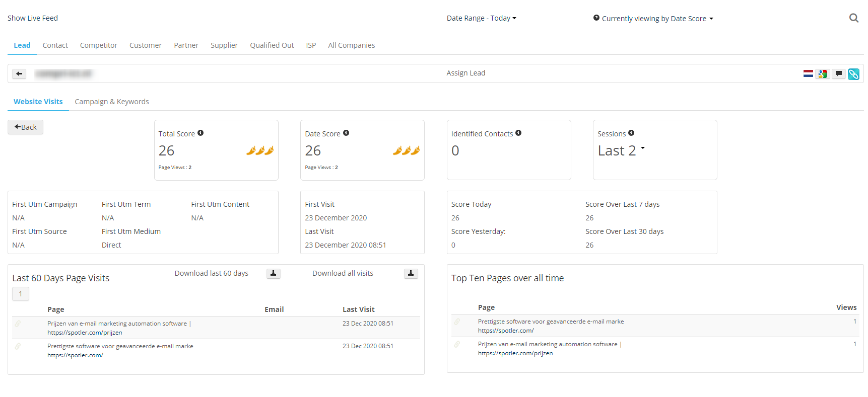Show Date Score info tooltip icon
The height and width of the screenshot is (397, 868).
pyautogui.click(x=346, y=133)
